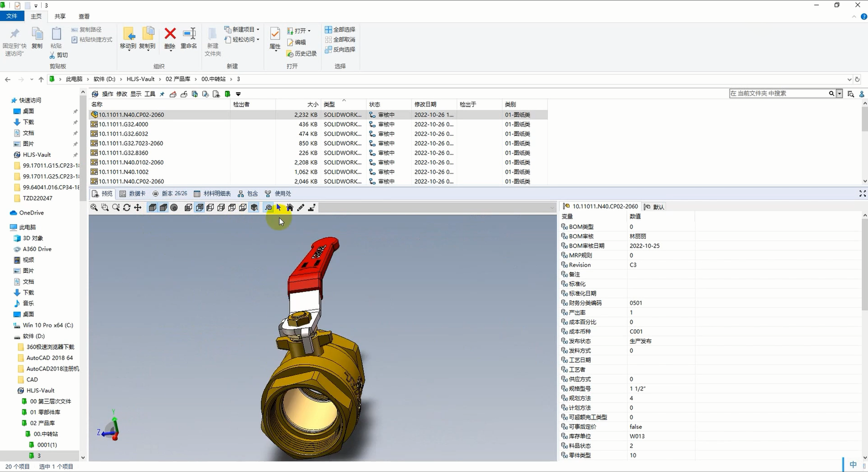Viewport: 868px width, 472px height.
Task: Click the 全部选择 button
Action: 340,30
